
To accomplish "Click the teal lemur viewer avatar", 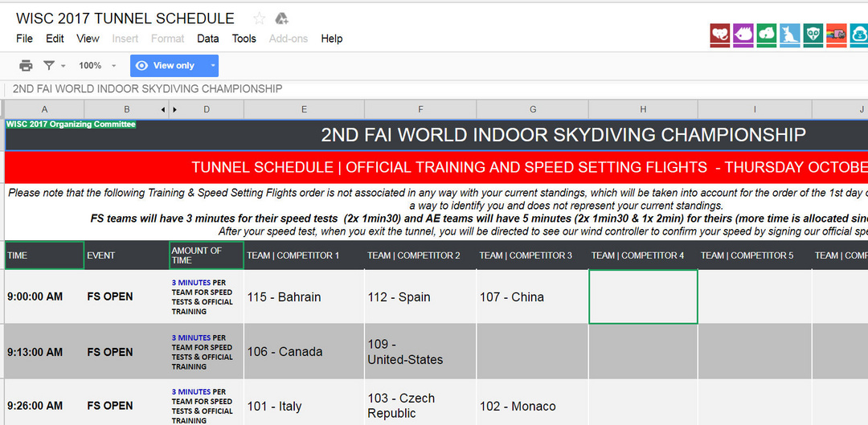I will 813,35.
